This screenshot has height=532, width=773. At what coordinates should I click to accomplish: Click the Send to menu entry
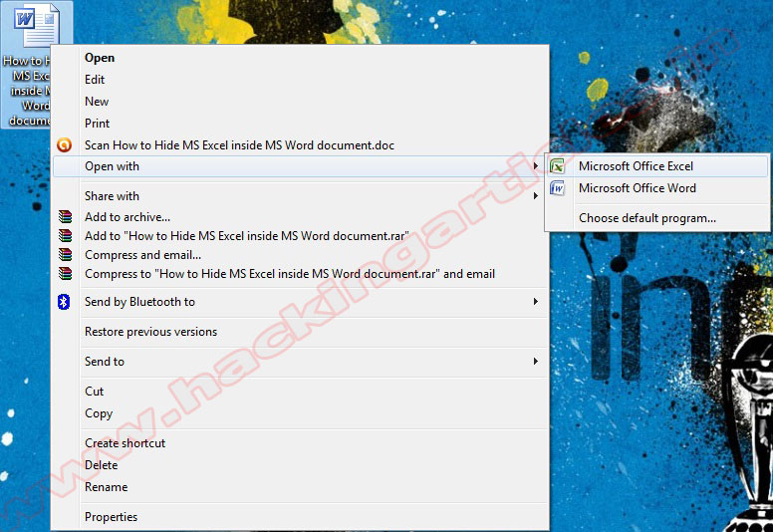tap(300, 361)
